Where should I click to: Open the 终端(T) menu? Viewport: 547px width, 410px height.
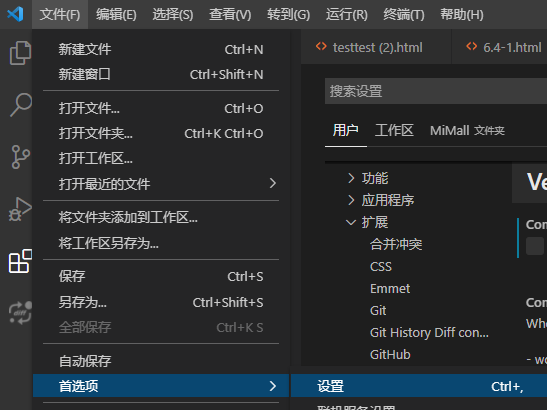(404, 14)
